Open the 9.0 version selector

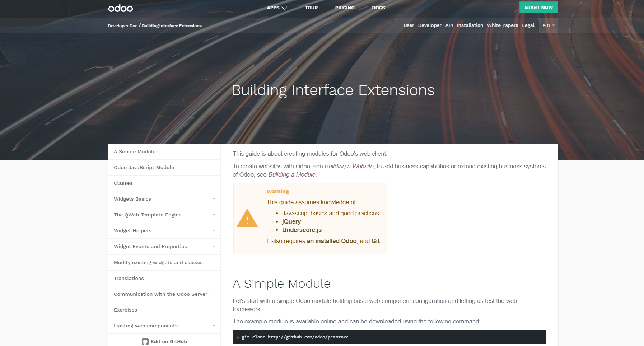click(x=548, y=25)
